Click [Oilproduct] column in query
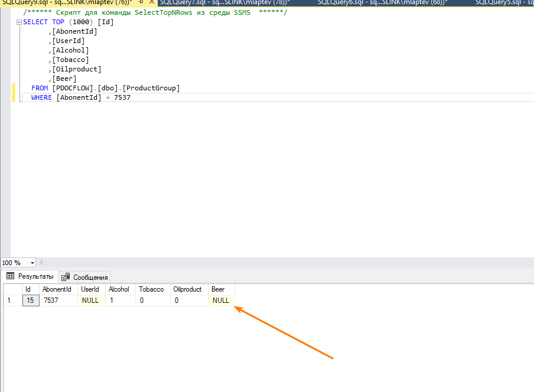Screen dimensions: 534x392 77,70
